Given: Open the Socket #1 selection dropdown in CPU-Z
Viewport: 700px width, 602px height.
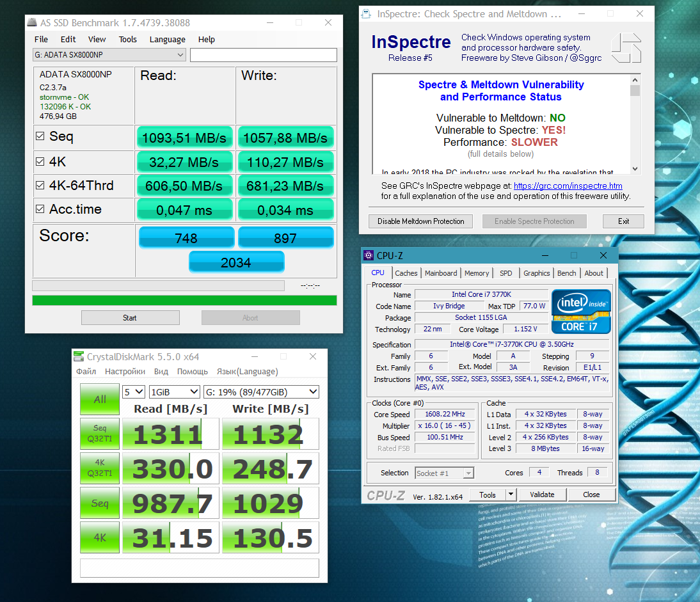Looking at the screenshot, I should pos(445,473).
